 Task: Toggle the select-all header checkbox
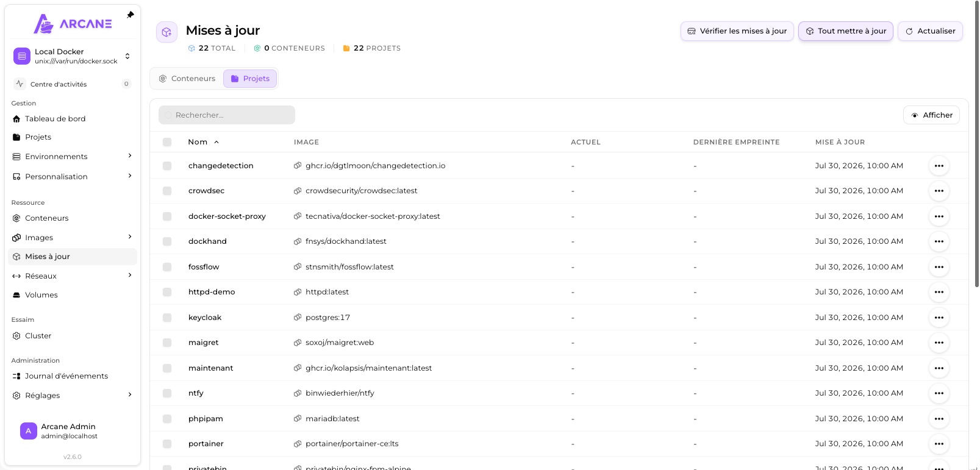coord(167,142)
